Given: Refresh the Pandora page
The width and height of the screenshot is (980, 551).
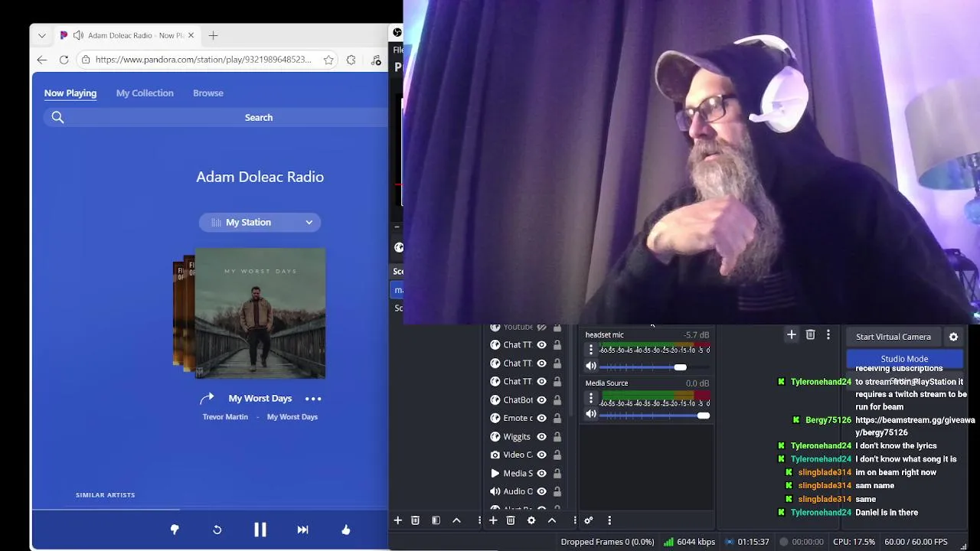Looking at the screenshot, I should click(64, 60).
